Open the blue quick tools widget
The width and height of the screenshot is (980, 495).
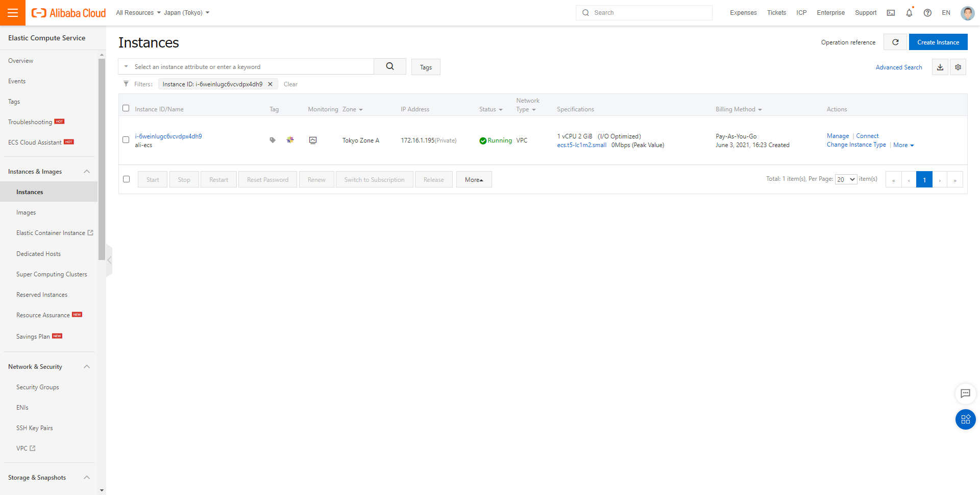(x=965, y=419)
